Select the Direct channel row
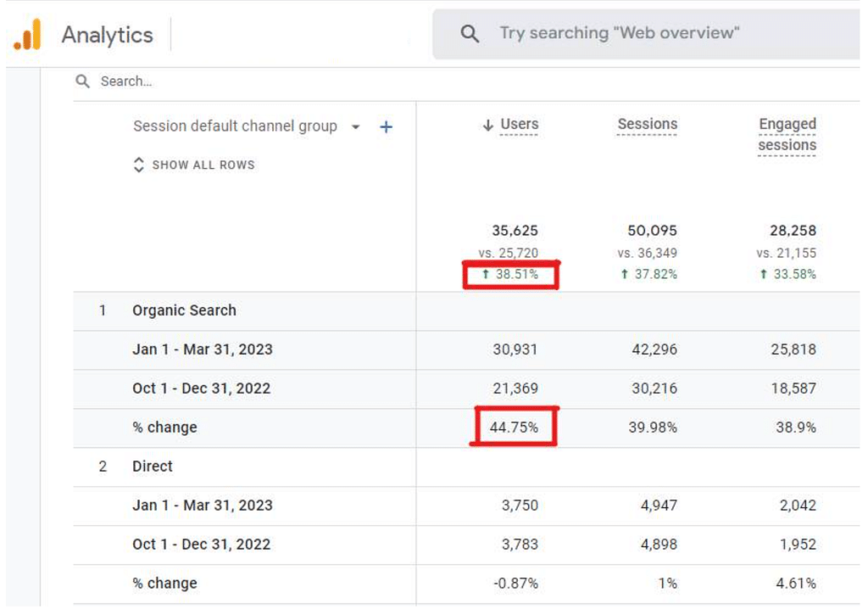Image resolution: width=868 pixels, height=609 pixels. (153, 467)
